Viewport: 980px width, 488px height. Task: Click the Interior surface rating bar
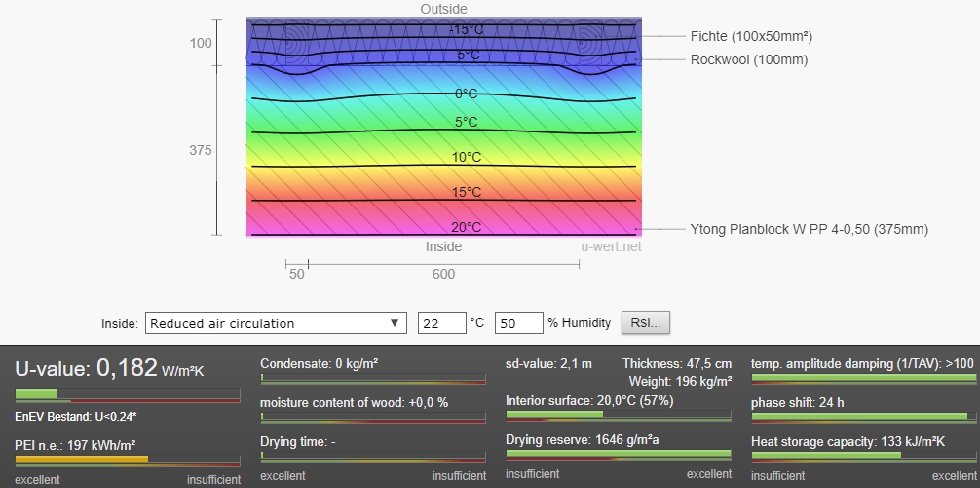click(619, 416)
